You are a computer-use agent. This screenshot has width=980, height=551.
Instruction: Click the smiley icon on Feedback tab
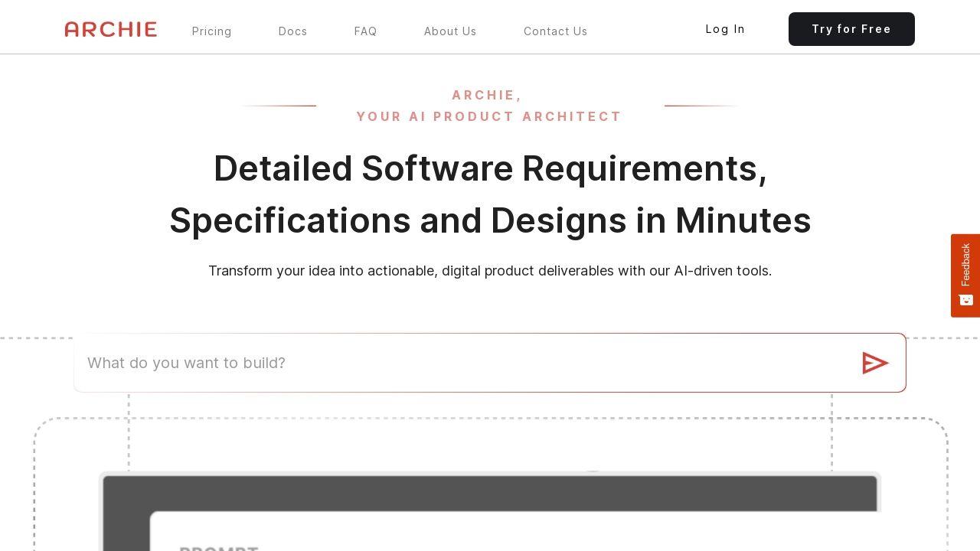point(965,300)
